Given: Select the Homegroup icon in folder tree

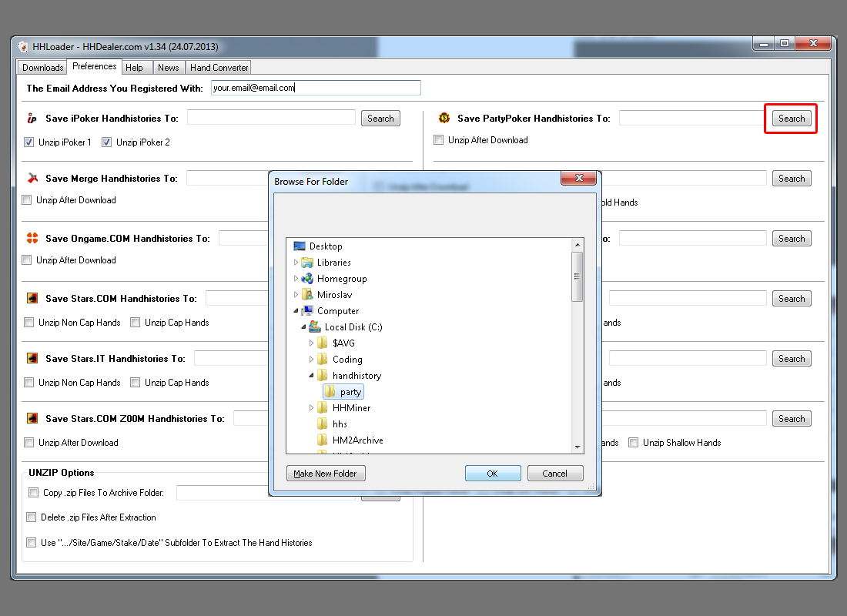Looking at the screenshot, I should pos(307,279).
